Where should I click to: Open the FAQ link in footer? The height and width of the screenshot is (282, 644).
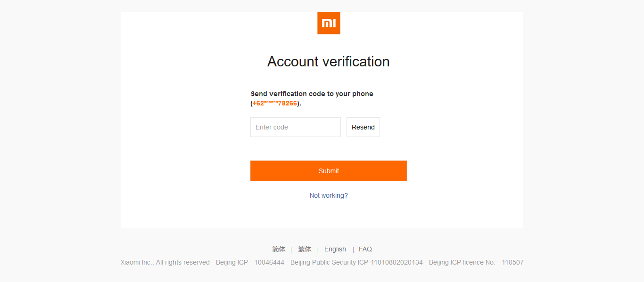point(365,249)
